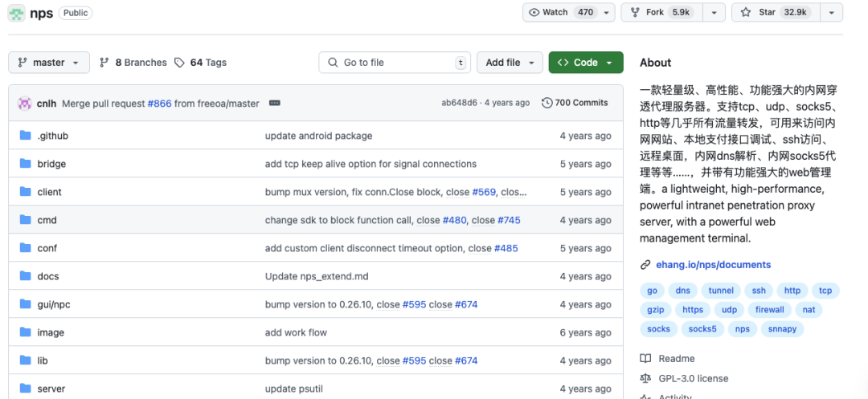Open issue #480 link in cmd row
Screen dimensions: 868x399
455,221
